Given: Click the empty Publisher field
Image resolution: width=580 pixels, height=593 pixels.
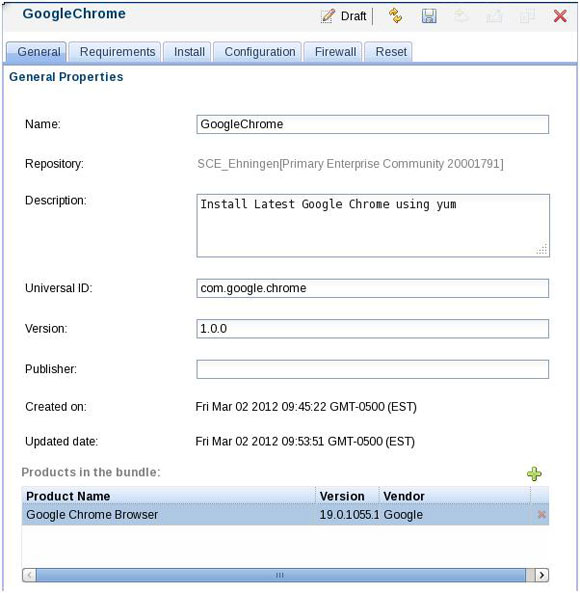Looking at the screenshot, I should 372,369.
